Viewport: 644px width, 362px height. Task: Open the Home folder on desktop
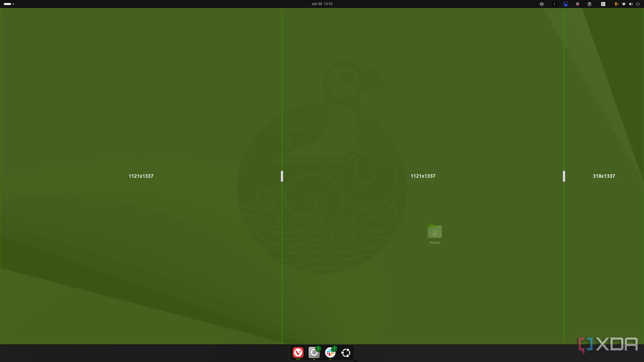[x=435, y=235]
